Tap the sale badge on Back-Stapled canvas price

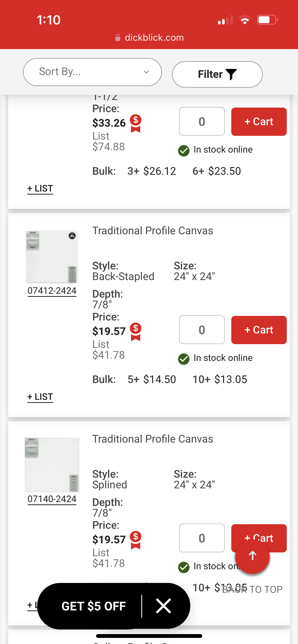tap(136, 332)
